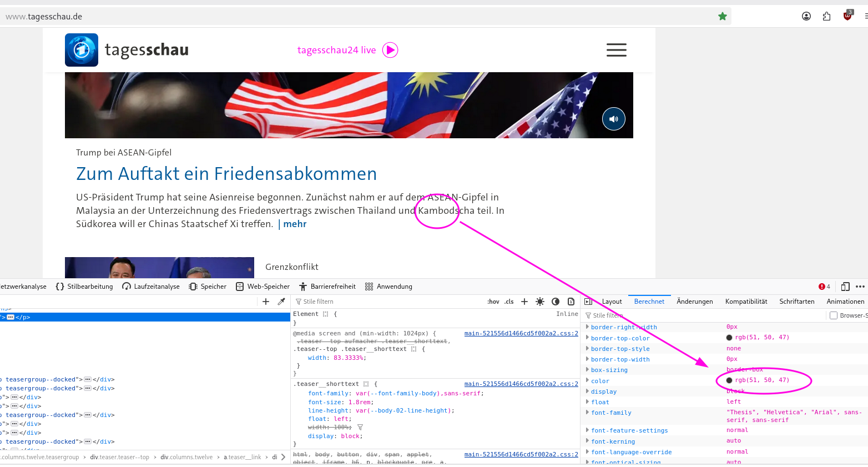The width and height of the screenshot is (868, 467).
Task: Click the plus icon to create a new node
Action: click(266, 302)
